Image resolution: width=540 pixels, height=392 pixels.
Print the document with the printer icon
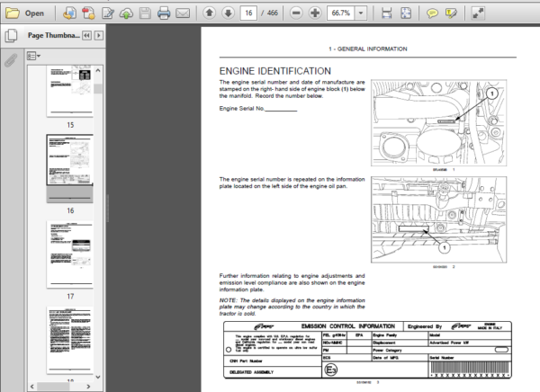click(x=164, y=13)
